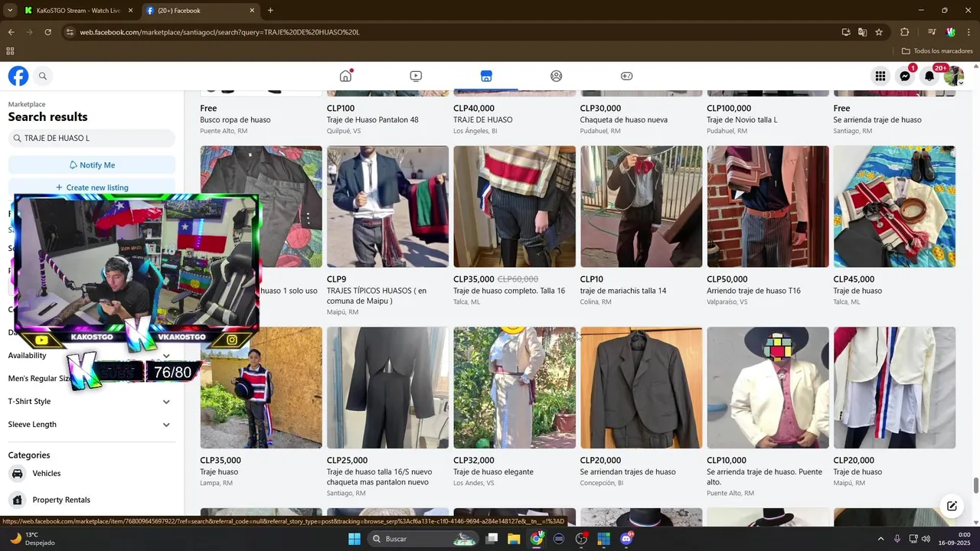Open the Groups tab icon
The image size is (980, 551).
557,76
